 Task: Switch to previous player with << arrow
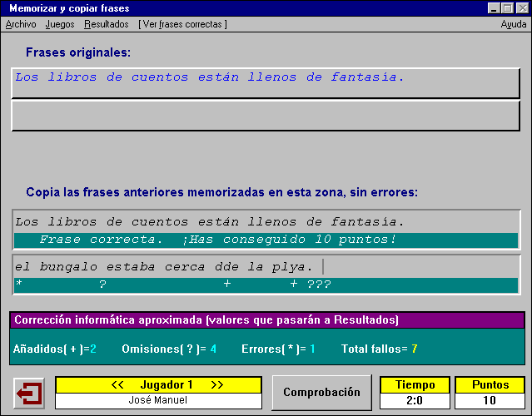[117, 384]
